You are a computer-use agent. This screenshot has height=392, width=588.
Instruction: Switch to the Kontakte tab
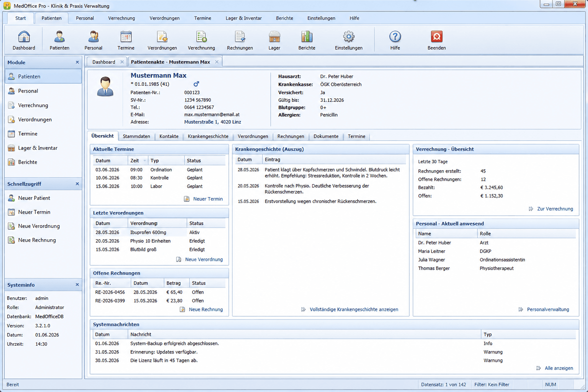pos(169,136)
